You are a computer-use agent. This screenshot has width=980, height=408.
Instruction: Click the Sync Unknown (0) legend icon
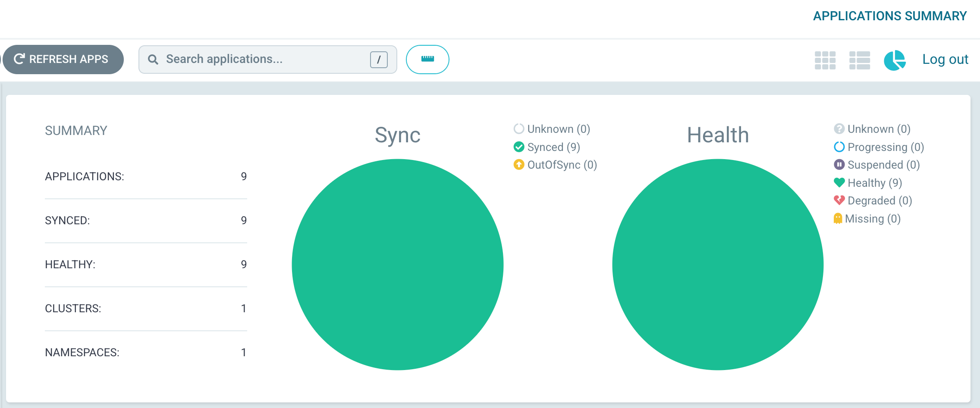pyautogui.click(x=519, y=129)
